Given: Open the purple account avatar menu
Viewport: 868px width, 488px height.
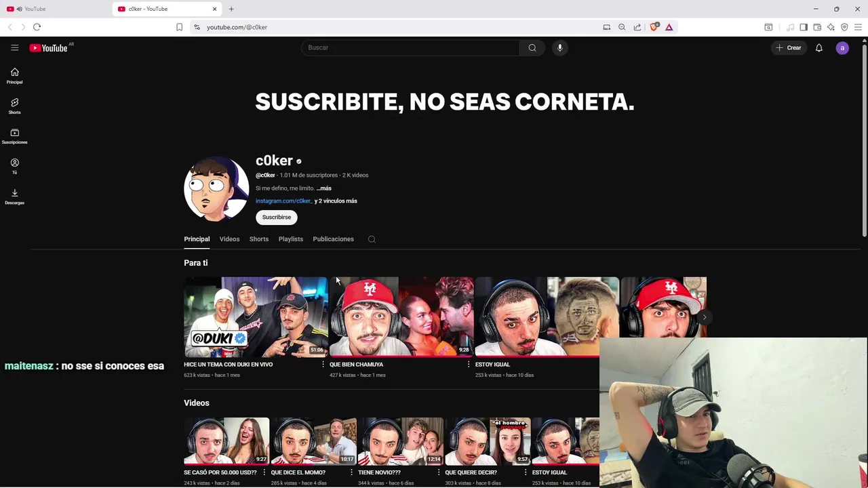Looking at the screenshot, I should pyautogui.click(x=842, y=47).
